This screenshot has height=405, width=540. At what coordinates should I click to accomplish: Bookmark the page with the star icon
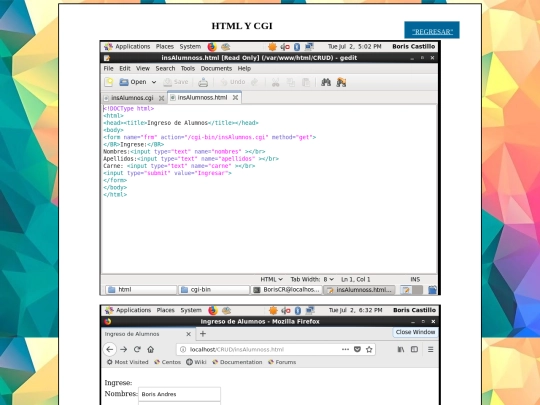point(369,349)
